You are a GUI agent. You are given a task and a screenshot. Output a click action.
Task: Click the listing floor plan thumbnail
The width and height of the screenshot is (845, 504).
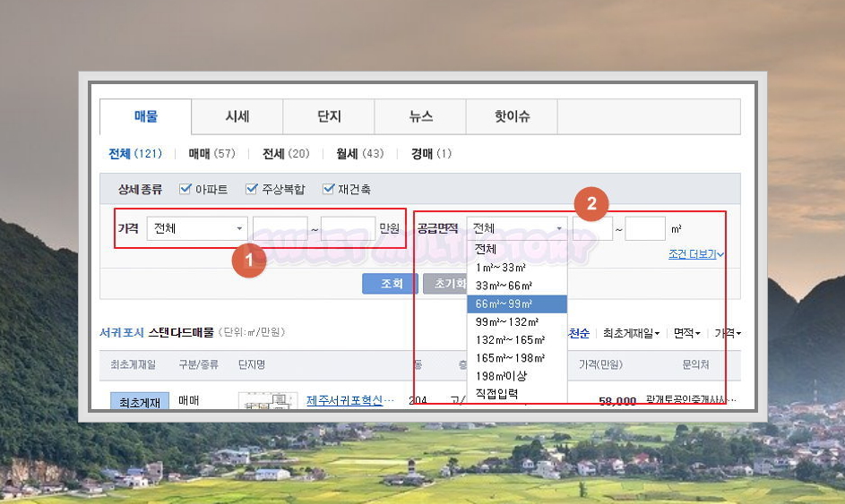pyautogui.click(x=268, y=401)
